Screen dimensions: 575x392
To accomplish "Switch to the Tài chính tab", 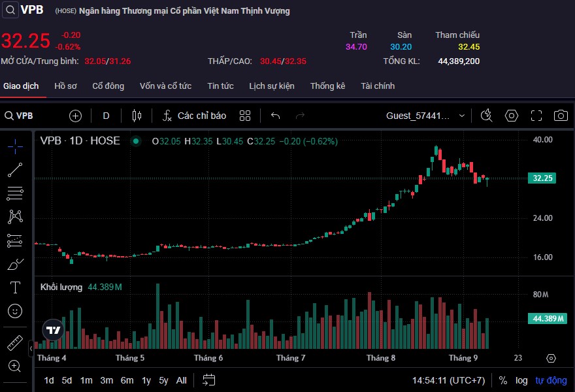I will (378, 86).
